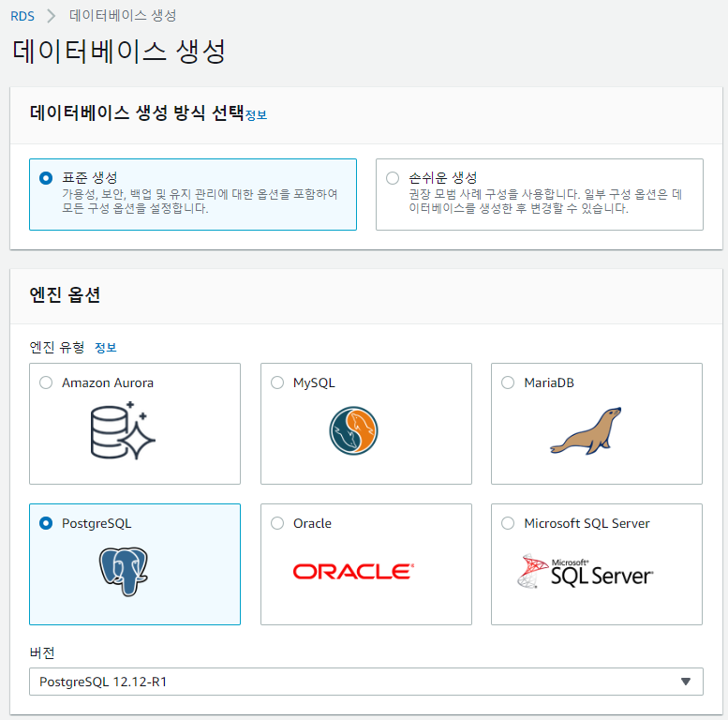This screenshot has height=720, width=728.
Task: Click the Microsoft SQL Server label text
Action: click(587, 523)
